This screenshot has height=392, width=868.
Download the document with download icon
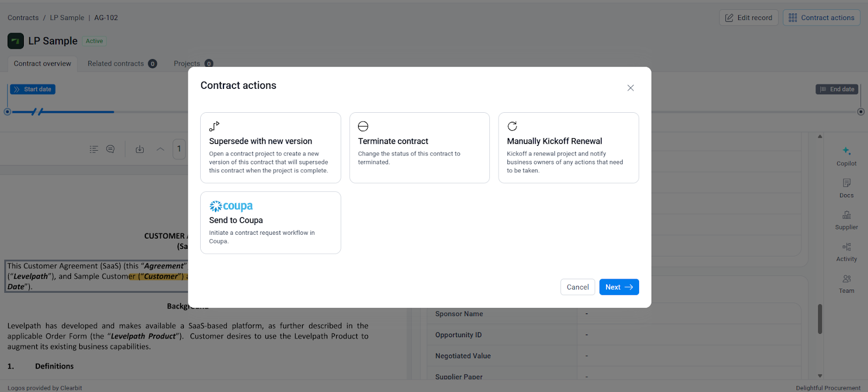[x=140, y=149]
